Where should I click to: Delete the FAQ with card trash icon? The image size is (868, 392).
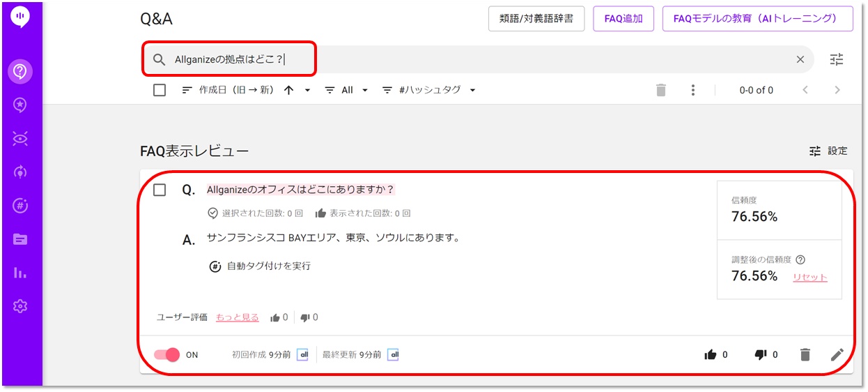805,355
